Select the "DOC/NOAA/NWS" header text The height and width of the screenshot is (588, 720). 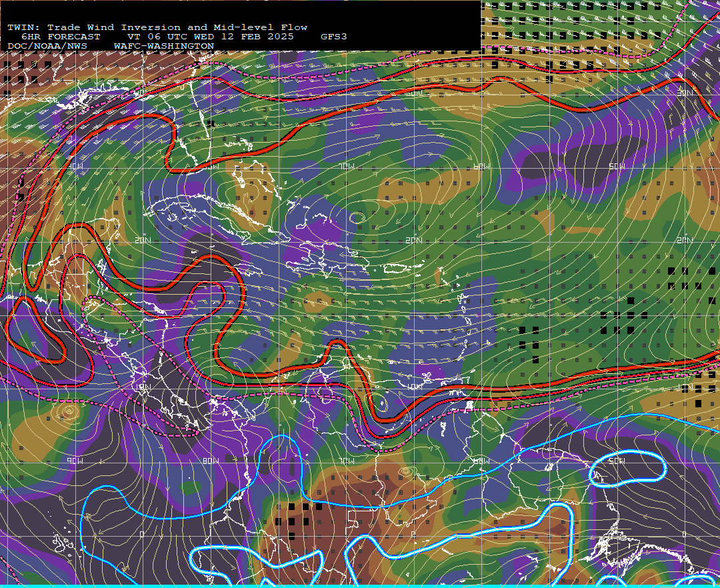coord(47,47)
